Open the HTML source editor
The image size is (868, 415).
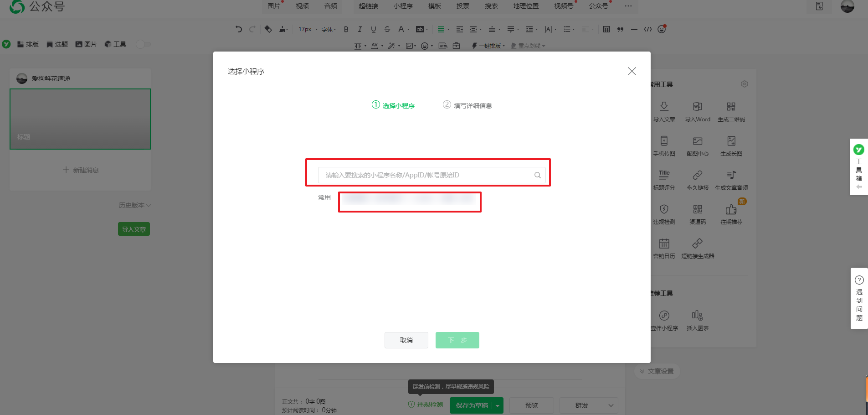pos(443,46)
